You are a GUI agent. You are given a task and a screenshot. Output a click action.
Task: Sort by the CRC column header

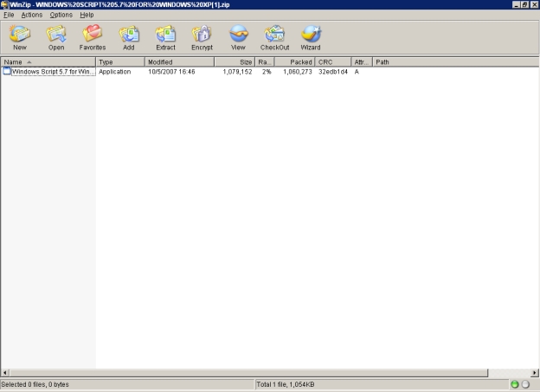coord(333,62)
